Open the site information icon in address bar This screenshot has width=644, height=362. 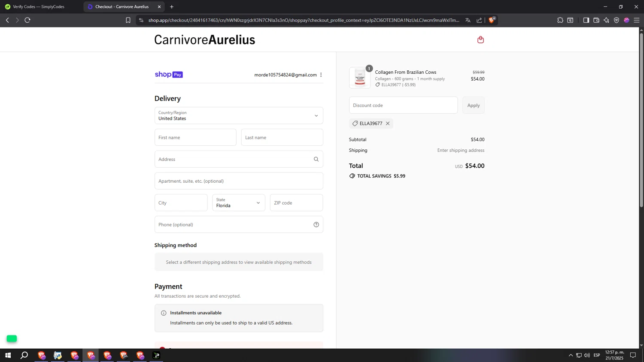tap(141, 20)
